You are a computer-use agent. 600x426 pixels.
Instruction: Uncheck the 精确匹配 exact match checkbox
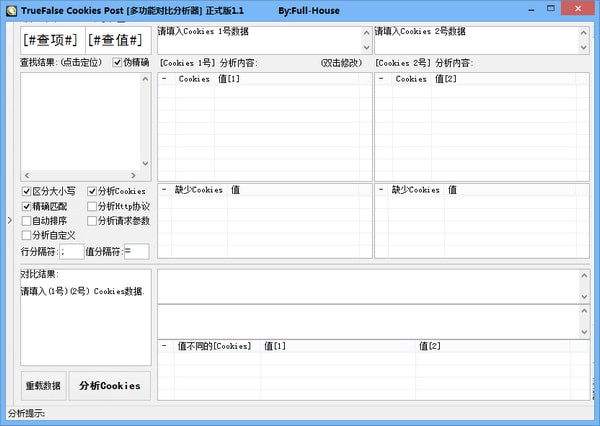(27, 206)
